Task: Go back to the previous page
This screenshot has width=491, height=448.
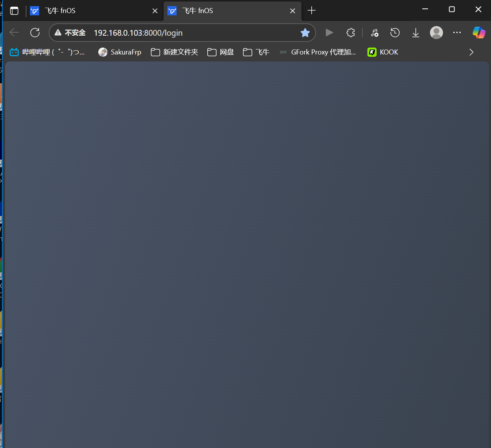Action: [14, 33]
